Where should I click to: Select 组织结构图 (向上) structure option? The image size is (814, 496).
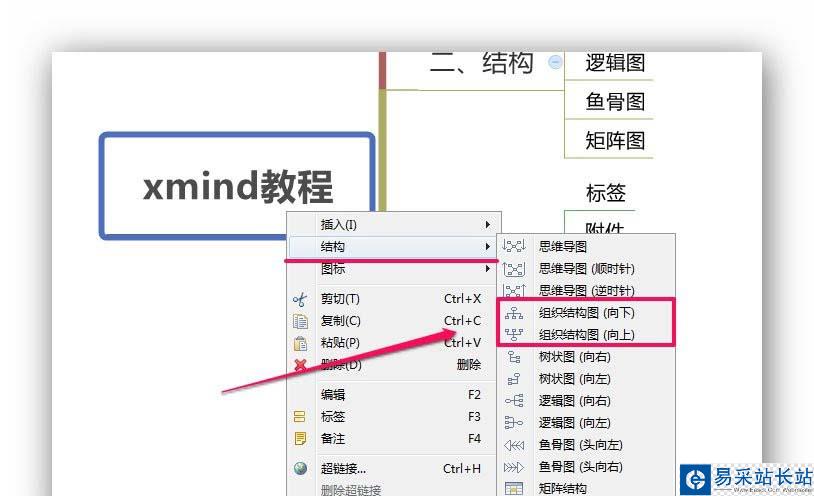point(587,334)
